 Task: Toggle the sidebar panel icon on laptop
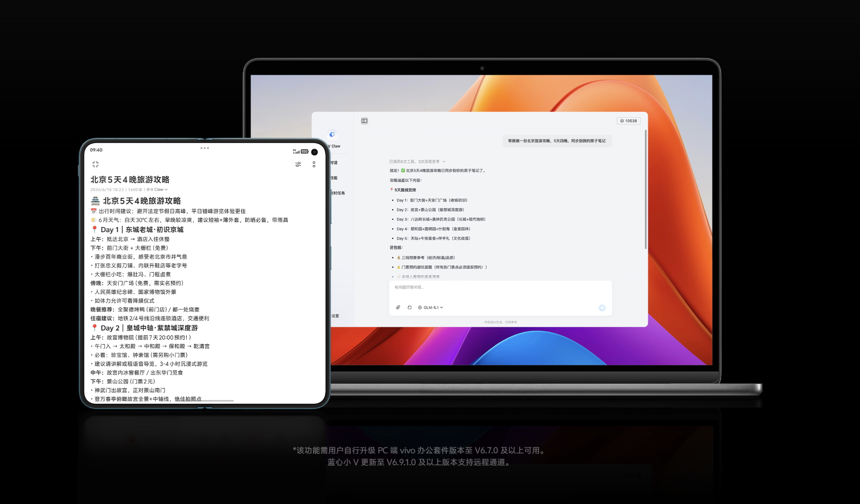(364, 121)
